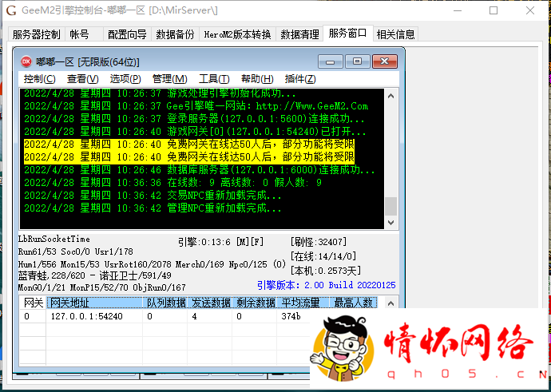Click the log scrollbar up arrow
The image size is (551, 392).
coord(390,96)
